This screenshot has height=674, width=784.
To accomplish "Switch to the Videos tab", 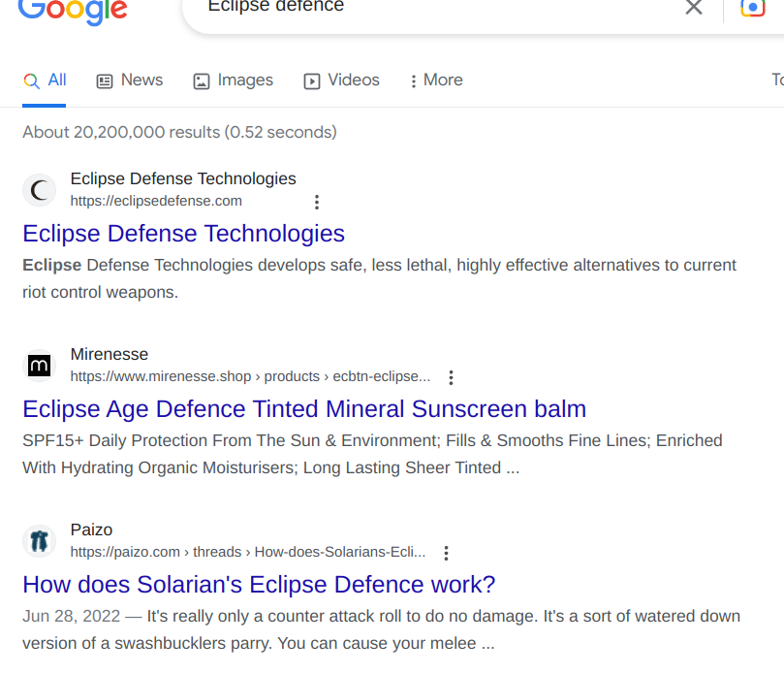I will pyautogui.click(x=341, y=80).
